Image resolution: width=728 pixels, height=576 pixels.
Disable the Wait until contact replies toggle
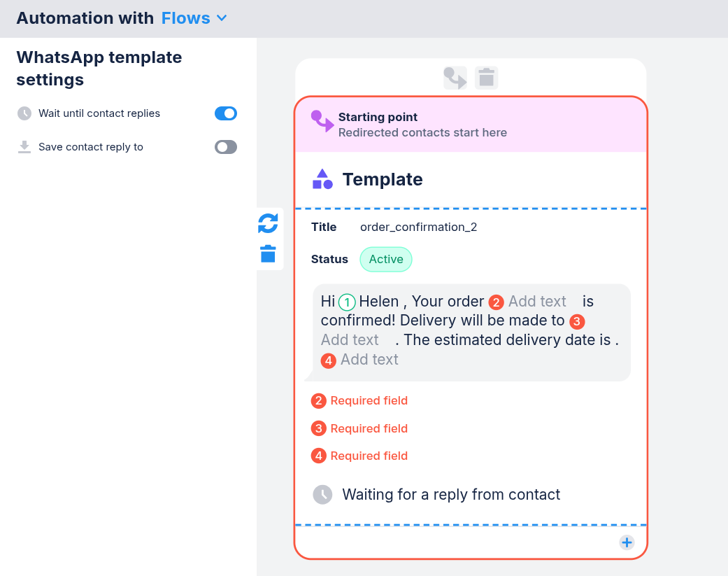click(x=226, y=113)
